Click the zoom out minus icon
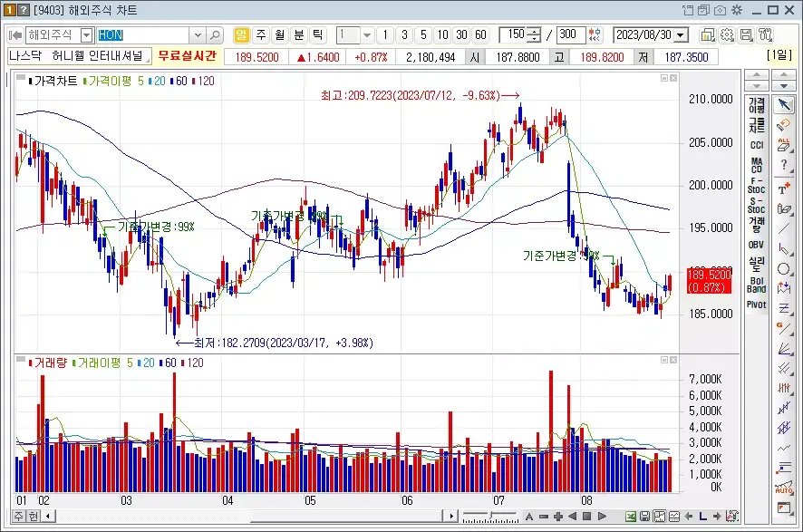Screen dimensions: 803x532 (x=544, y=516)
